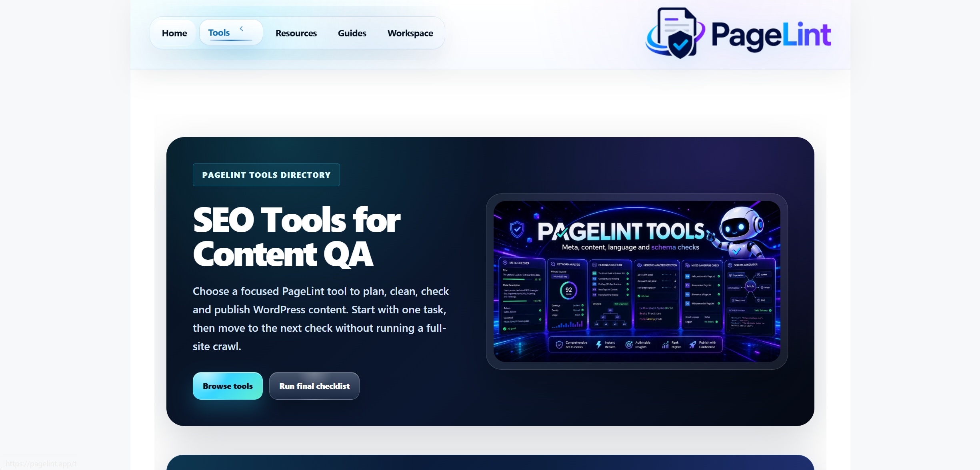This screenshot has height=470, width=980.
Task: Open the PageLint Tools hero image
Action: pos(637,281)
